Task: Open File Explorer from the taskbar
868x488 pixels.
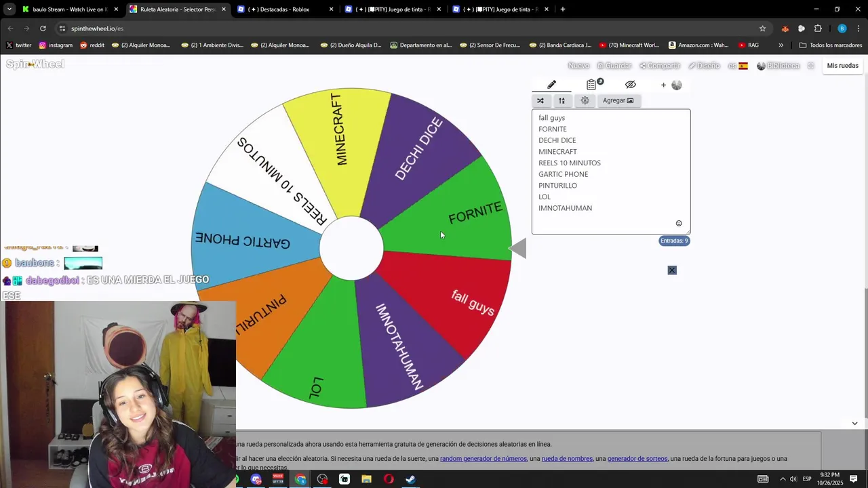Action: 367,479
